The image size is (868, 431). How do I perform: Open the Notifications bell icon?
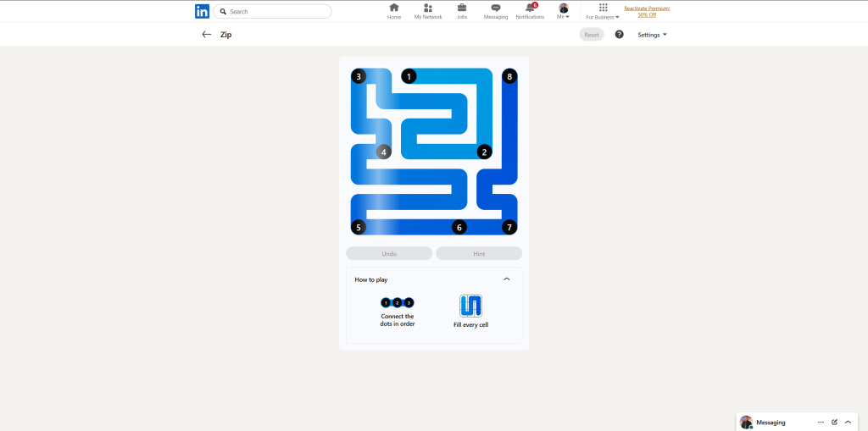[x=531, y=8]
